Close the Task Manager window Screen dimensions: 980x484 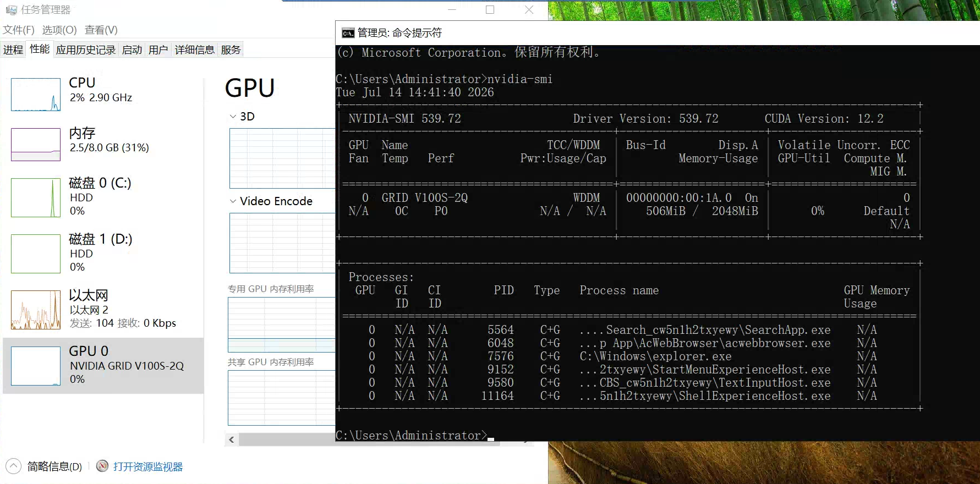[529, 10]
